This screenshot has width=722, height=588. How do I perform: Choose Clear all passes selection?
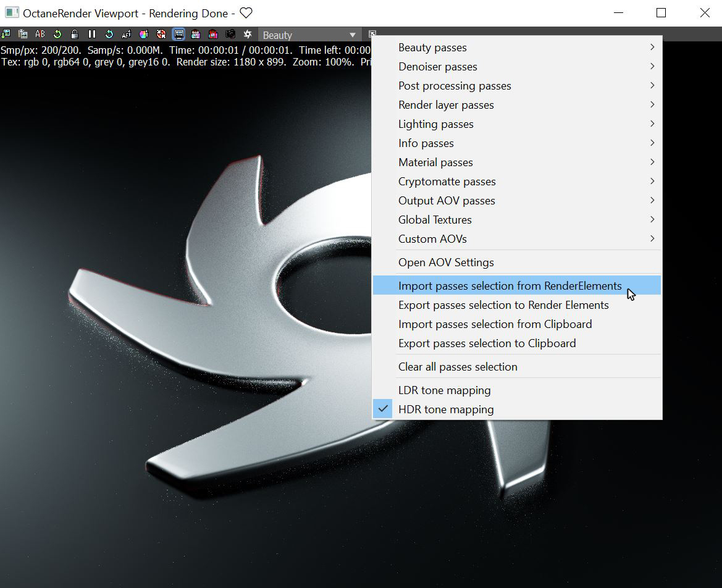point(458,366)
